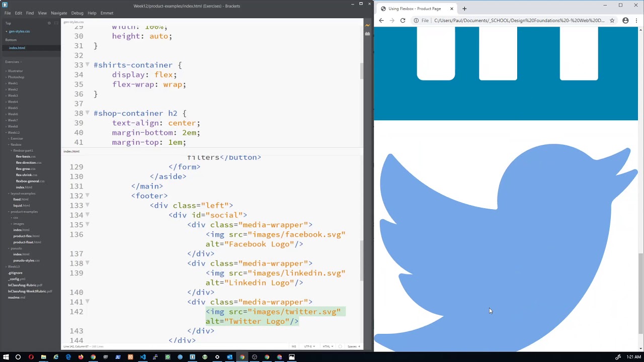
Task: Select gen-styles.css in working files
Action: click(19, 31)
